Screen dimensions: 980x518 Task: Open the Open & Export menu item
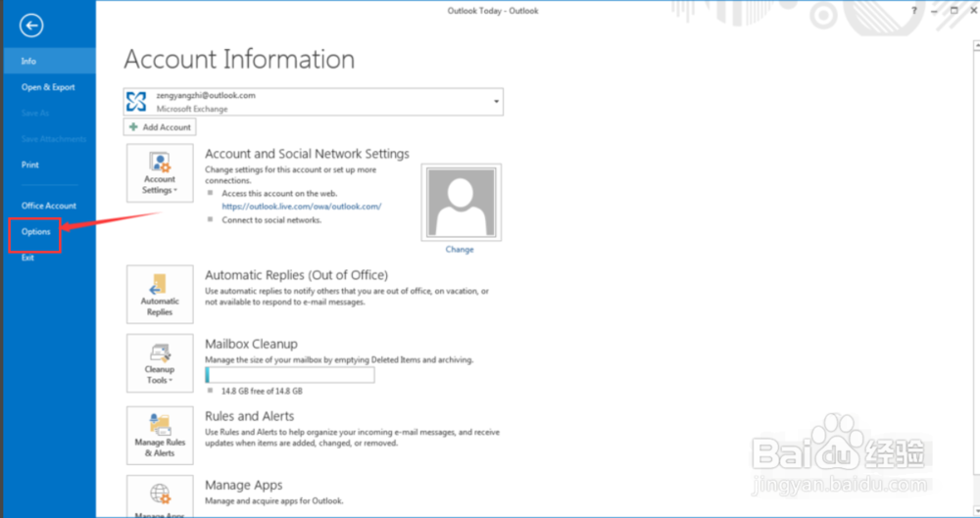(x=48, y=87)
